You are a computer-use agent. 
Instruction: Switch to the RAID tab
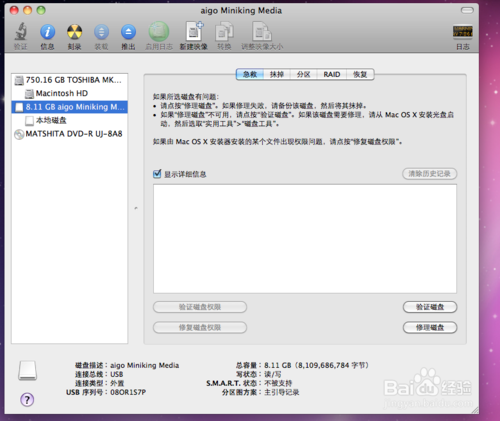click(x=332, y=74)
